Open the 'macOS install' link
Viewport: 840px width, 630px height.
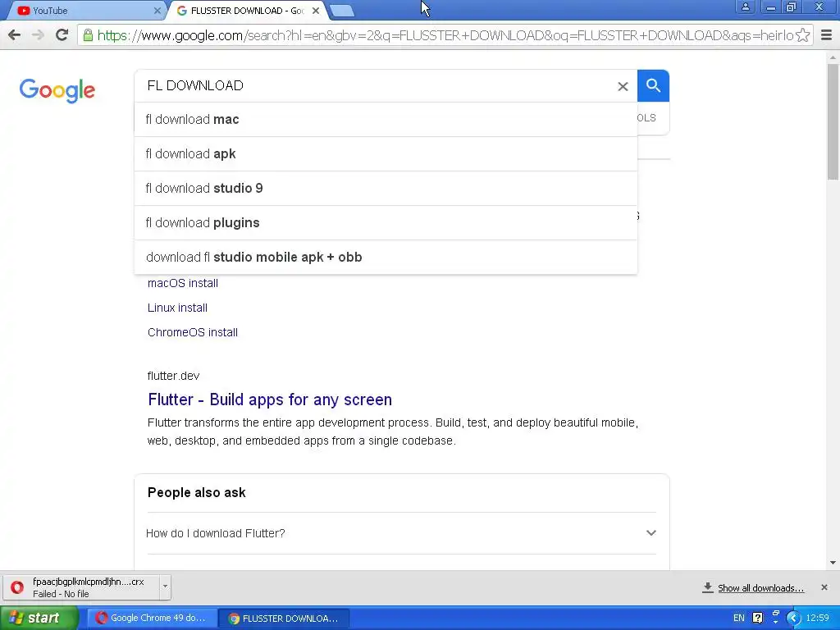(x=183, y=283)
